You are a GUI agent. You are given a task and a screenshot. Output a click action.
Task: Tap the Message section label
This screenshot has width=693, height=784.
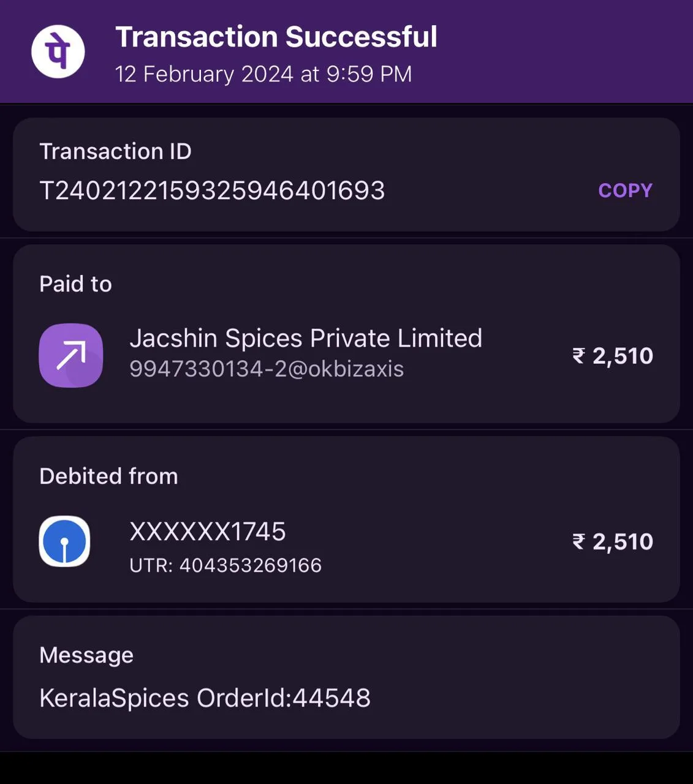pyautogui.click(x=86, y=655)
